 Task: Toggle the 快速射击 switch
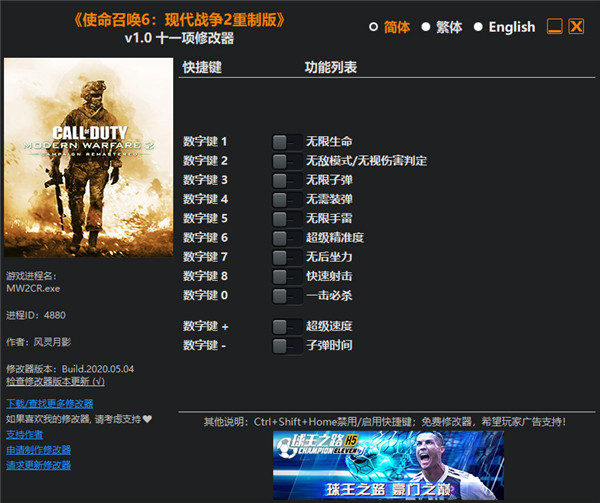(286, 276)
